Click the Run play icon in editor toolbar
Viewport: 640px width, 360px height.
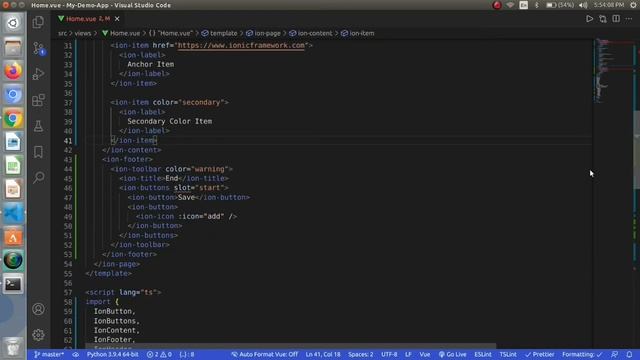pos(589,19)
